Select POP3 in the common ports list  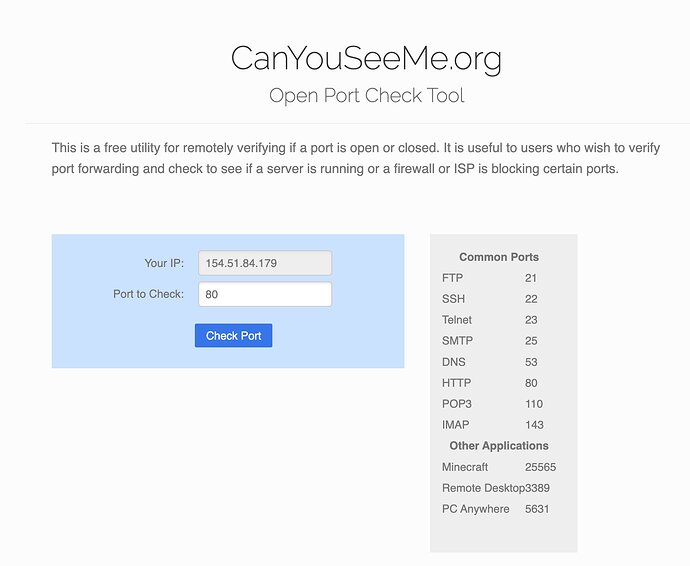[x=457, y=404]
